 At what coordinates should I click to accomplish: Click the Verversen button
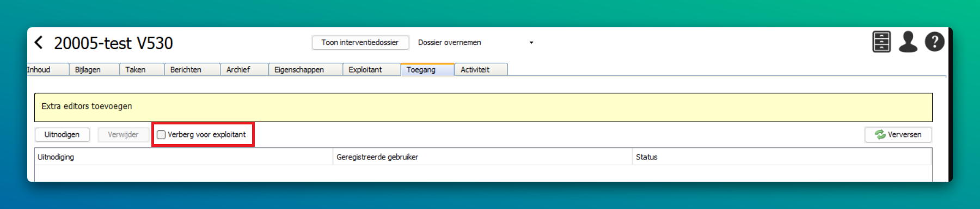[898, 135]
